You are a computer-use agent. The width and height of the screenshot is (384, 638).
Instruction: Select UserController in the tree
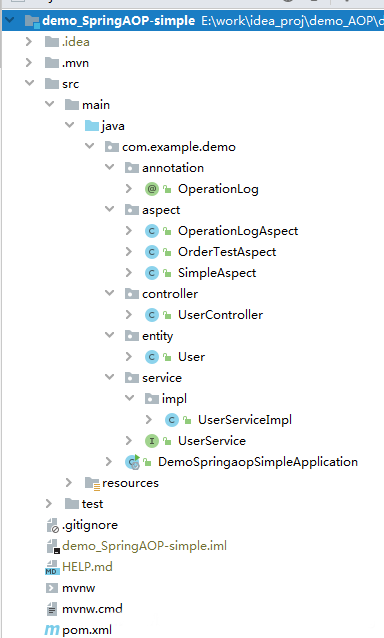tap(220, 315)
